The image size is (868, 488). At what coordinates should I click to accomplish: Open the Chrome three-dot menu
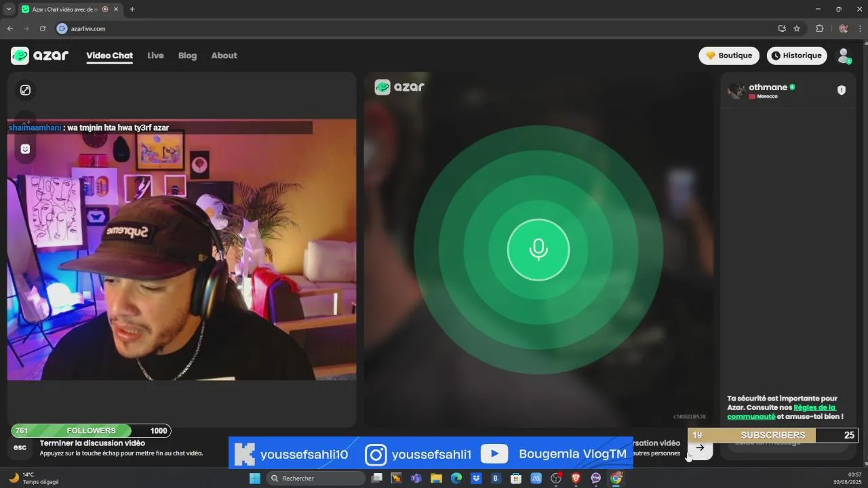coord(860,28)
